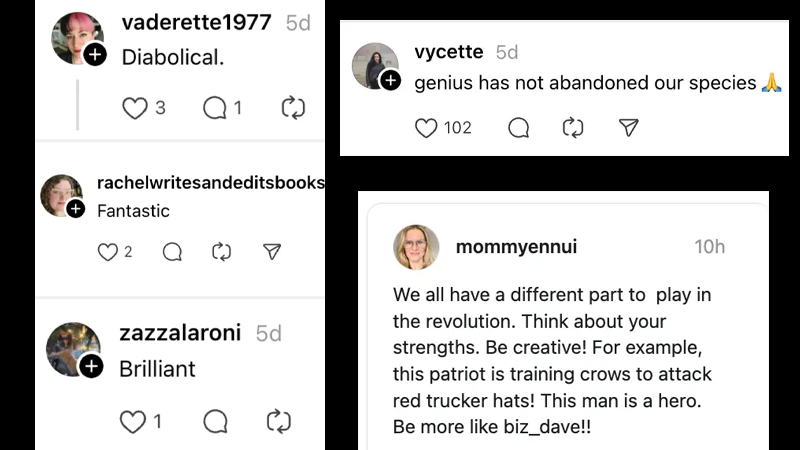This screenshot has width=800, height=450.
Task: Like the vycette comment heart icon
Action: (x=426, y=128)
